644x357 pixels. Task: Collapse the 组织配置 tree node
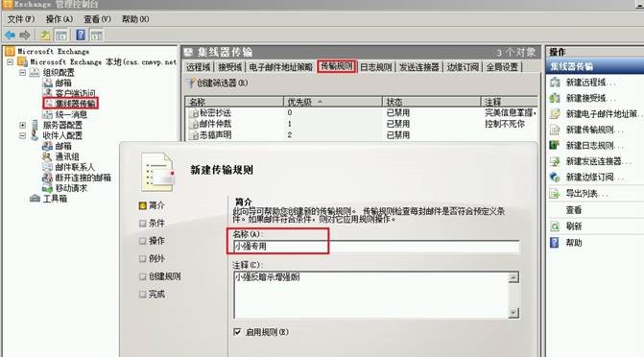23,73
